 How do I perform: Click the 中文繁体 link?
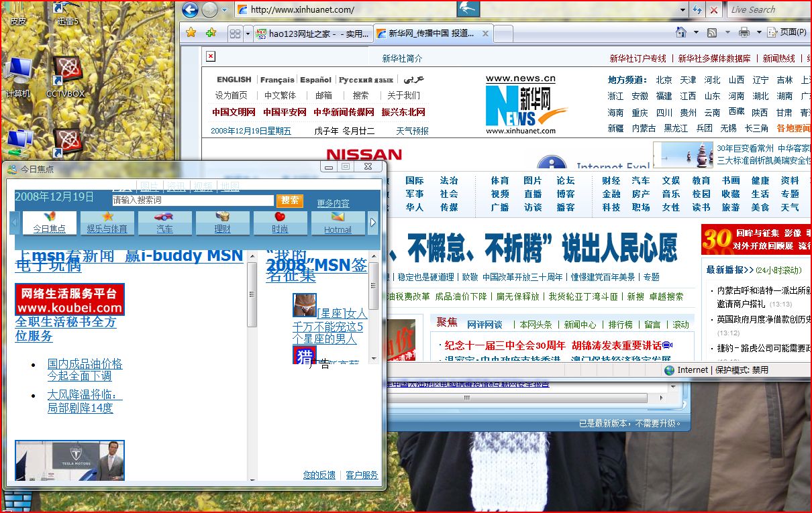coord(280,95)
